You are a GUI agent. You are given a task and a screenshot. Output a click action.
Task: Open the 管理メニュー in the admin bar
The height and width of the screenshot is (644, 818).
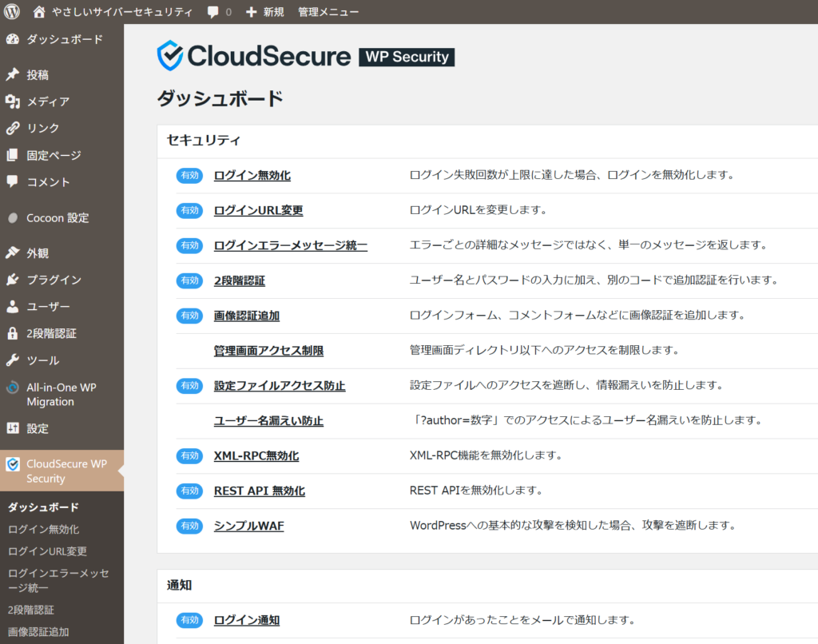(328, 12)
